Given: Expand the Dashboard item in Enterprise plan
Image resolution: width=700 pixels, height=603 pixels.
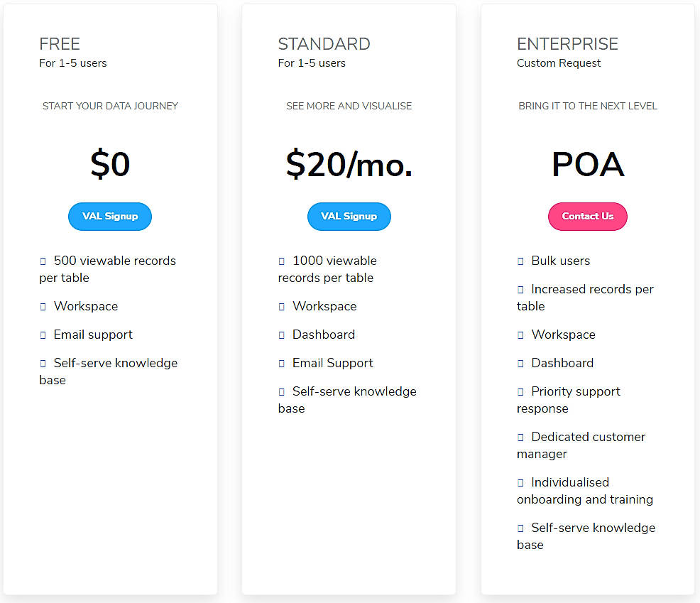Looking at the screenshot, I should click(x=520, y=363).
